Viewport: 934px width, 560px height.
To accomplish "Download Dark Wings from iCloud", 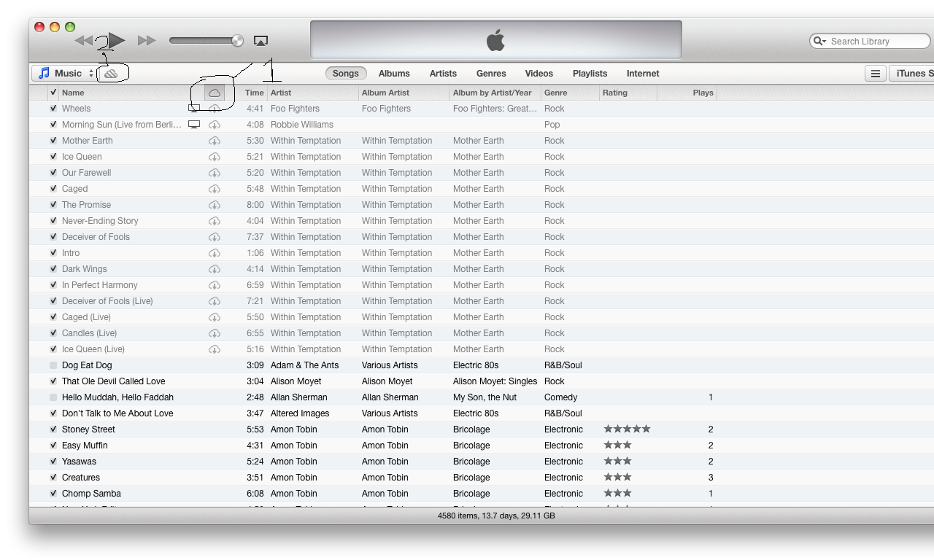I will (215, 269).
